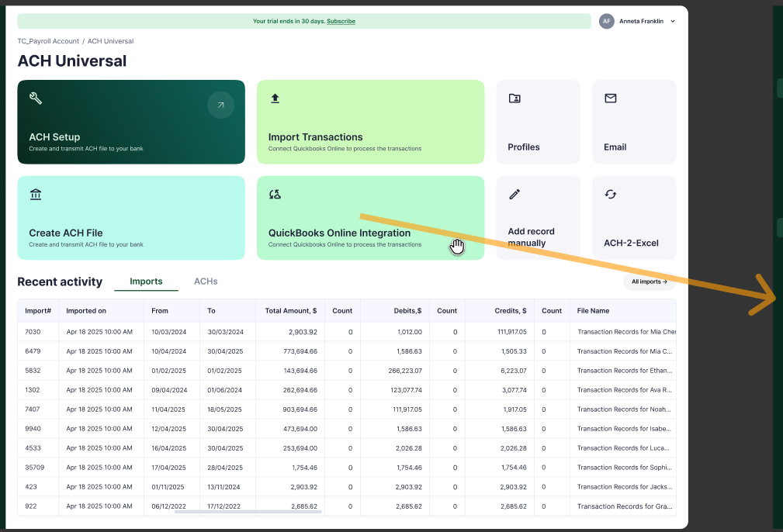Select import number 7407
The height and width of the screenshot is (532, 783).
tap(33, 409)
